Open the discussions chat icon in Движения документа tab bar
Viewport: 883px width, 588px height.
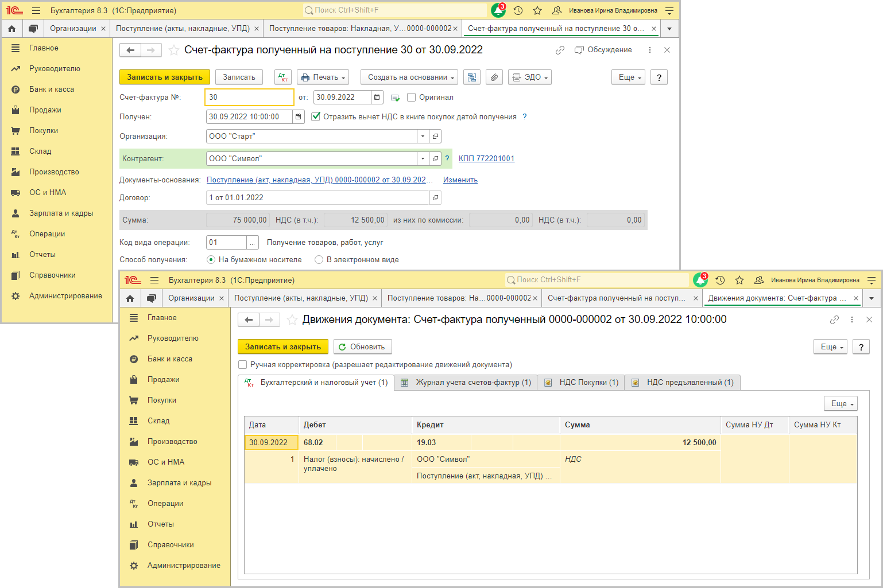[151, 298]
